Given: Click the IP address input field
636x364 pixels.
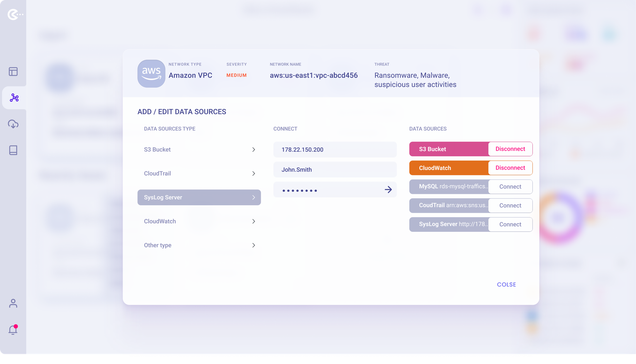Looking at the screenshot, I should coord(335,150).
